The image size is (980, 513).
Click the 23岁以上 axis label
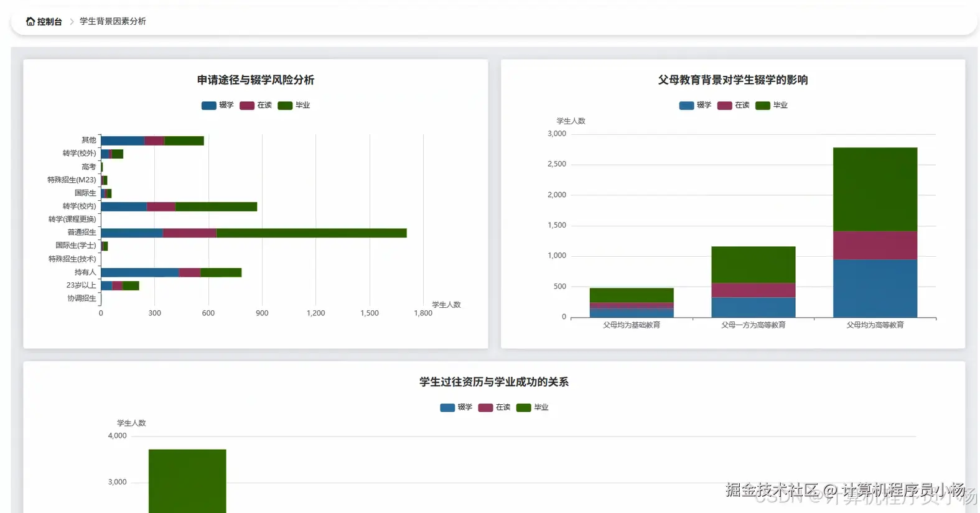pos(82,285)
